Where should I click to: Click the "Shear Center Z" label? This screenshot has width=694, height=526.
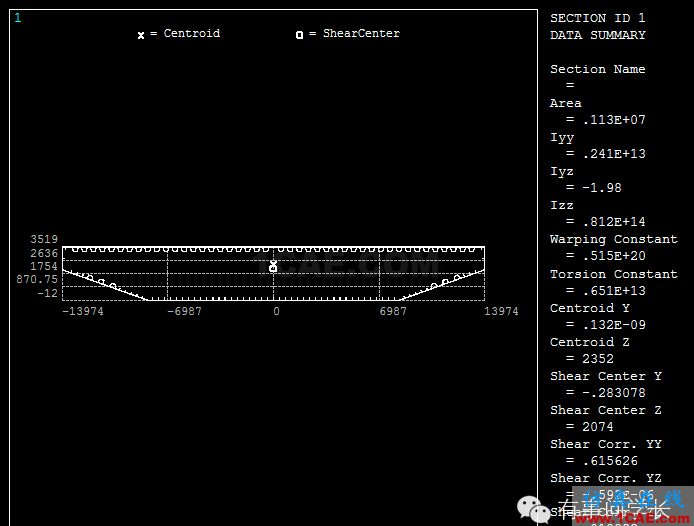605,410
